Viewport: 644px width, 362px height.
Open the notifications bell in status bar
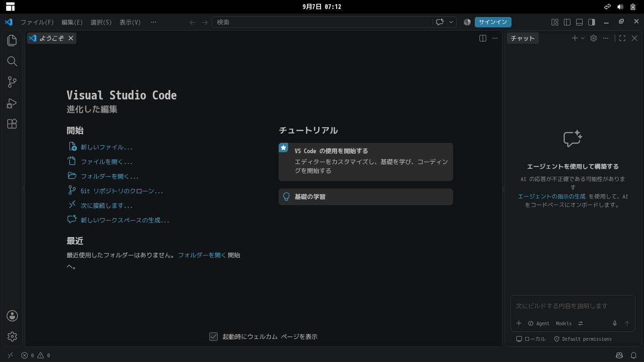pyautogui.click(x=634, y=355)
